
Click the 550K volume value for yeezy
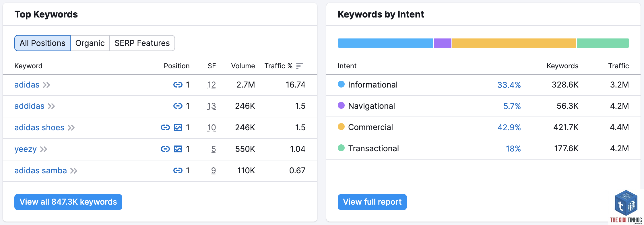point(245,149)
